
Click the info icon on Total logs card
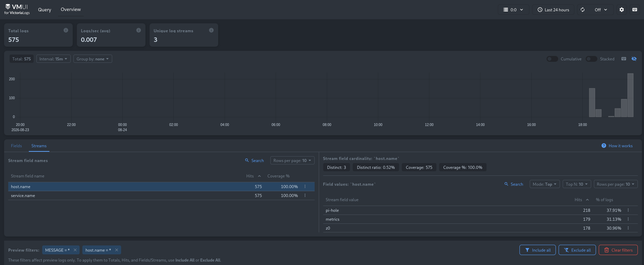click(66, 30)
